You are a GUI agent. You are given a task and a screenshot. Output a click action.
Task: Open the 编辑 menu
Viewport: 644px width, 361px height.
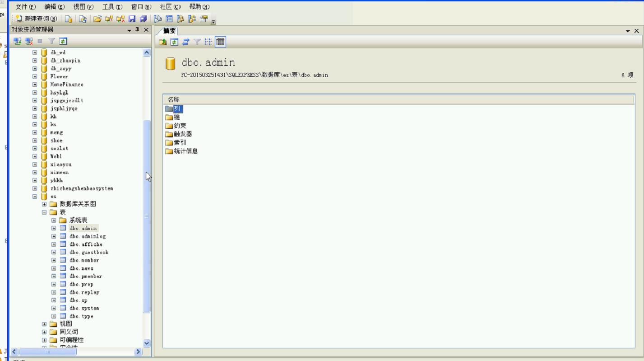coord(54,7)
